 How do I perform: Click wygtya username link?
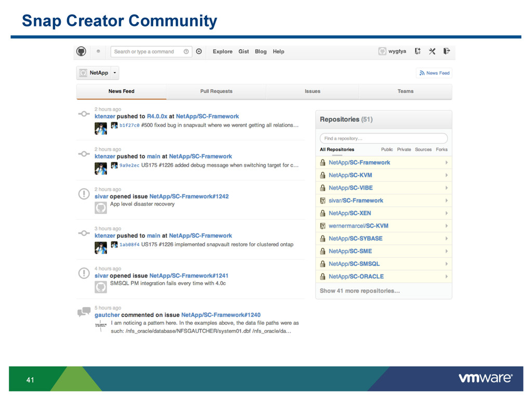click(x=397, y=51)
